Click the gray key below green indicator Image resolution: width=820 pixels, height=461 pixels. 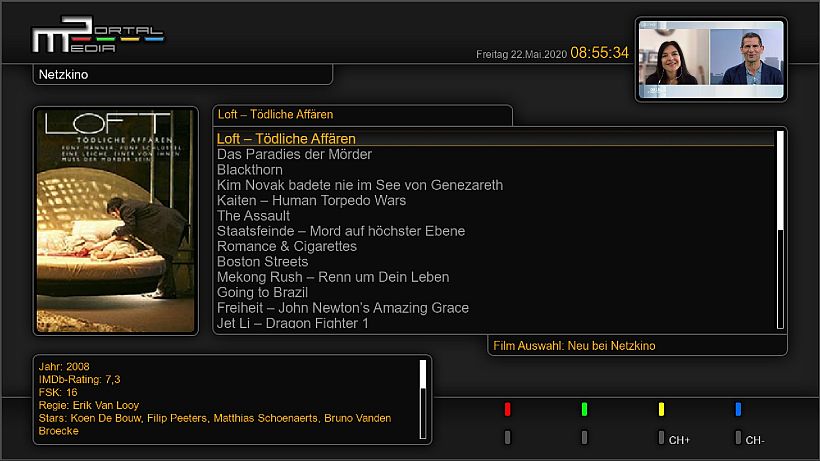tap(585, 437)
